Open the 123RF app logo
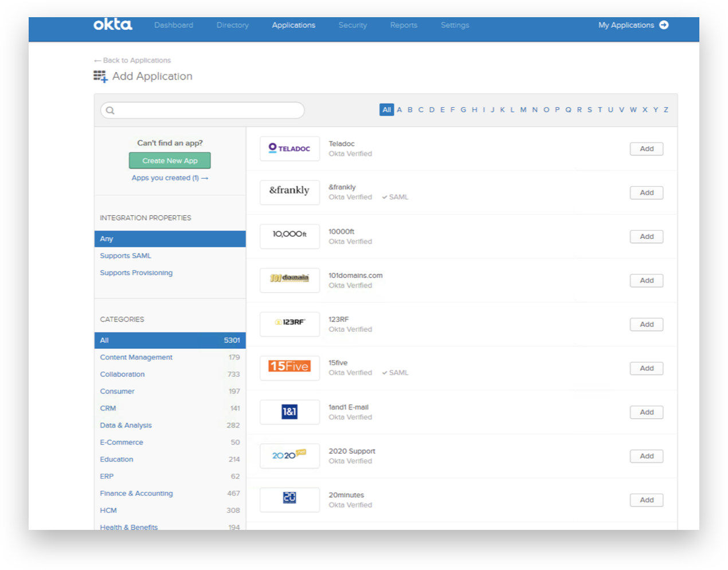This screenshot has height=570, width=728. pyautogui.click(x=289, y=324)
